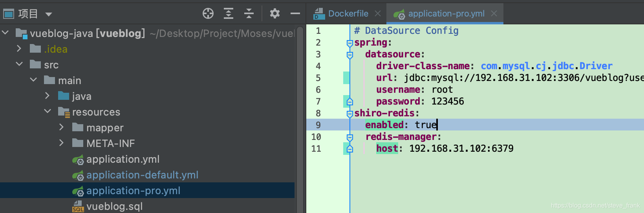Click the fold end marker on line 7
Screen dimensions: 644x213
coord(350,102)
